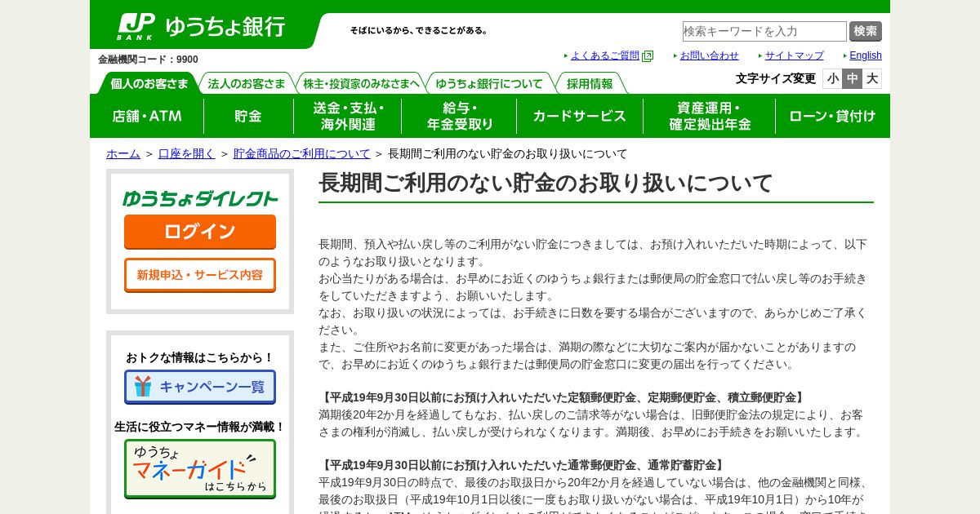
Task: Click the external-window icon beside よくあるご質問
Action: 648,56
